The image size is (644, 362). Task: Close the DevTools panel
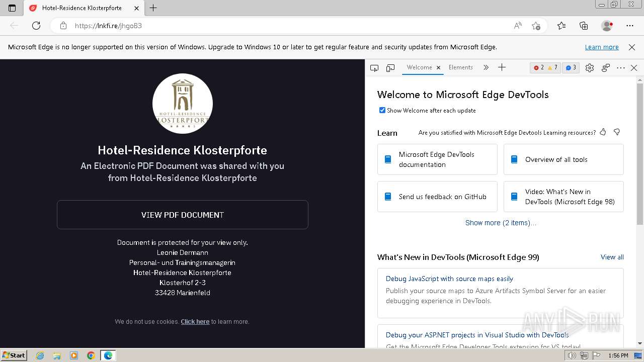pos(634,67)
